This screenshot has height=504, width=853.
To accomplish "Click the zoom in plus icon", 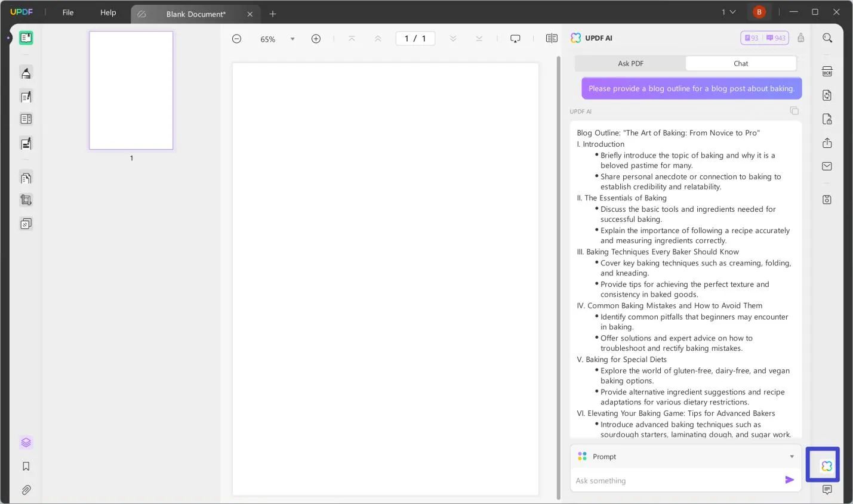I will 316,39.
